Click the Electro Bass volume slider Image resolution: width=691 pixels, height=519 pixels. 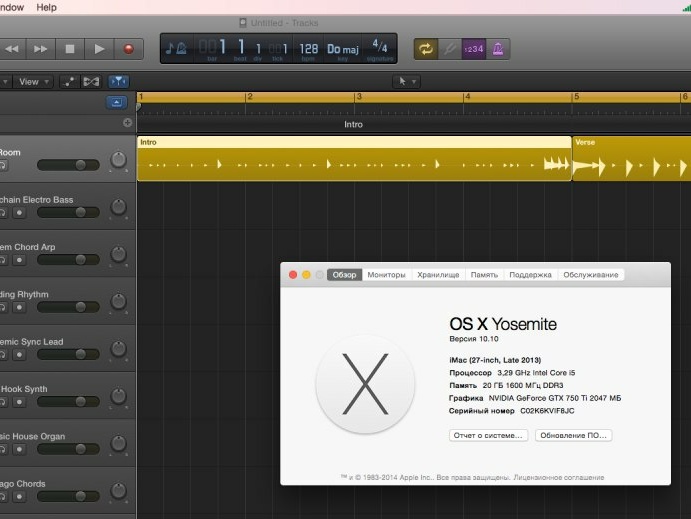tap(68, 212)
